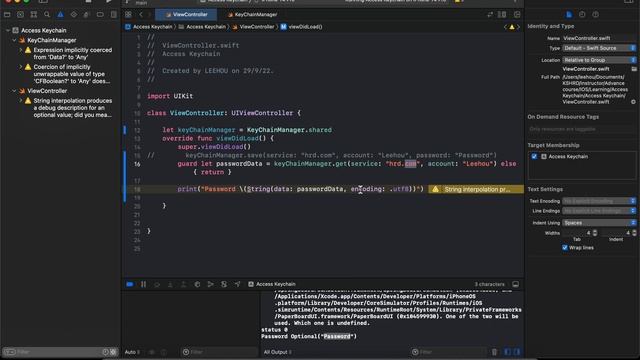Pause program execution in debug bar
Image resolution: width=640 pixels, height=360 pixels.
pyautogui.click(x=143, y=284)
